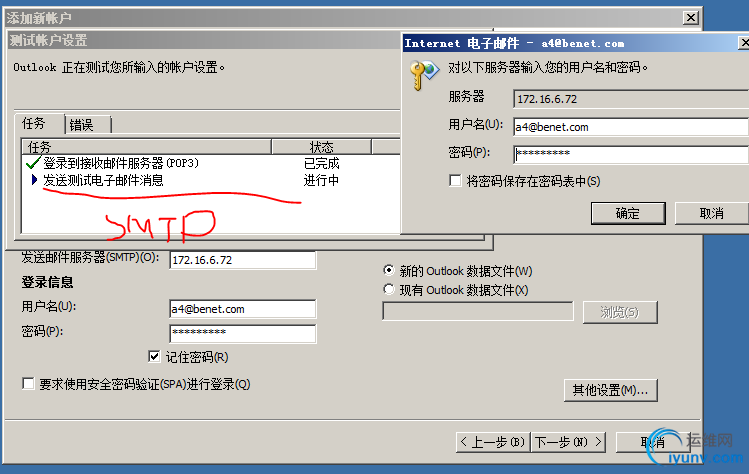
Task: Switch to the 错误 tab
Action: click(x=87, y=125)
